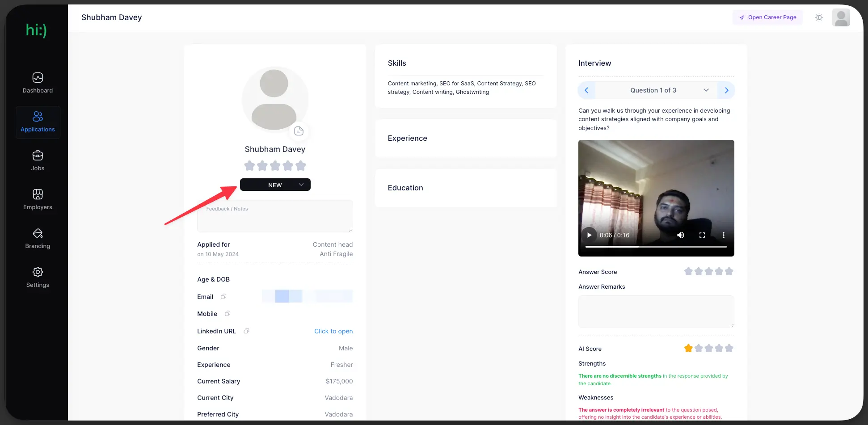868x425 pixels.
Task: Play the interview video
Action: [x=589, y=235]
